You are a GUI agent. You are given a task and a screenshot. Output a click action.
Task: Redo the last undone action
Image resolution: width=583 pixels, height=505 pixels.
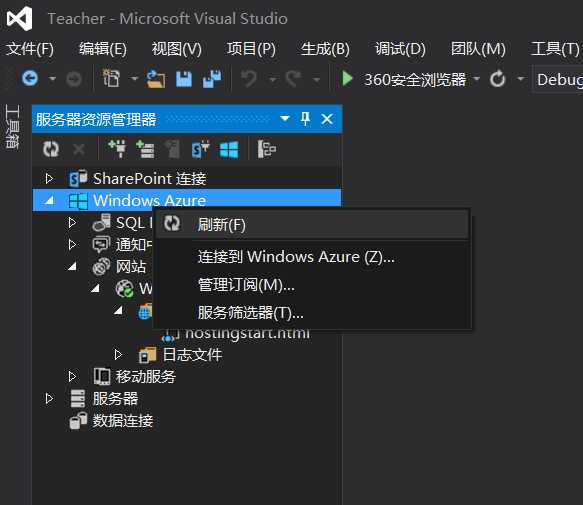pyautogui.click(x=293, y=79)
